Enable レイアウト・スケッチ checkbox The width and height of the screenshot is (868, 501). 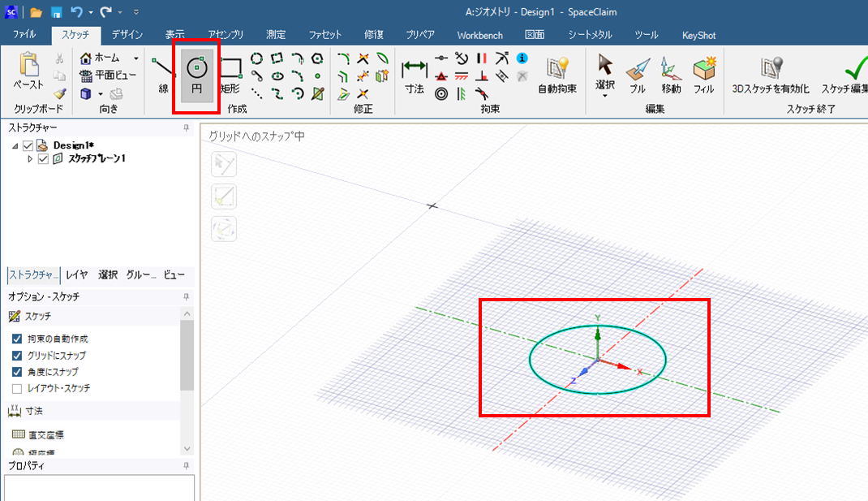(17, 388)
